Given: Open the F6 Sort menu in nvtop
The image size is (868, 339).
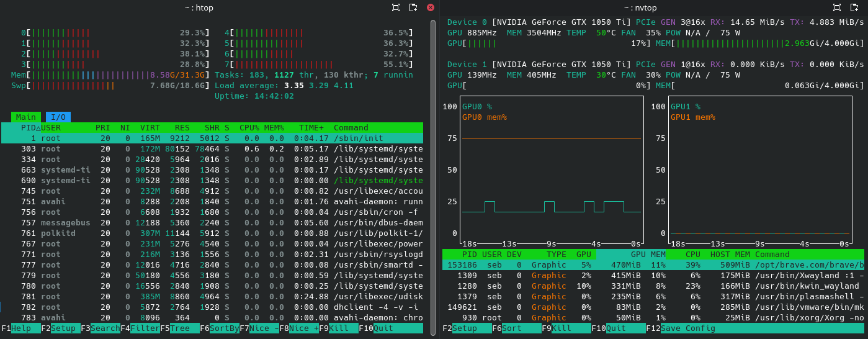Looking at the screenshot, I should [x=511, y=328].
